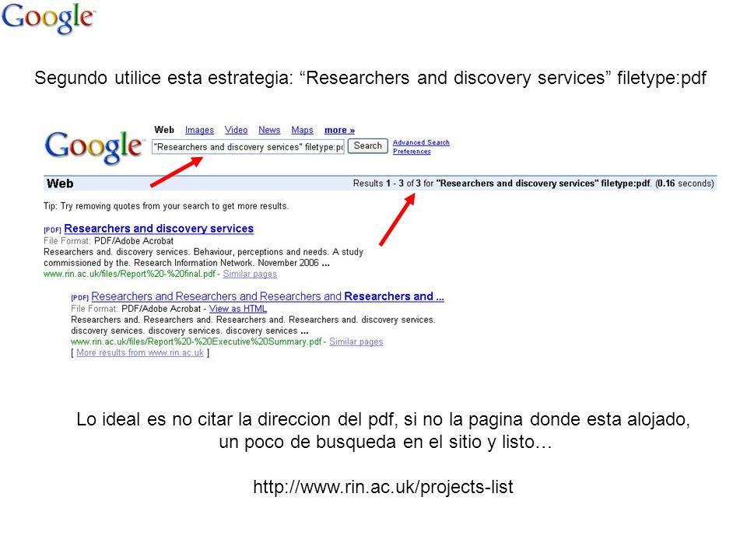
Task: Open 'Researchers and Researchers and...' second result title
Action: [267, 296]
